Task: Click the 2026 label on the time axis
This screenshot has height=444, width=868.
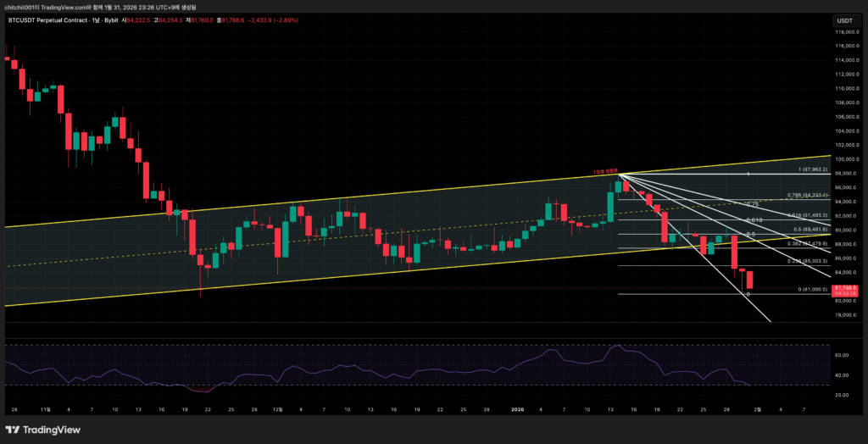Action: [516, 408]
